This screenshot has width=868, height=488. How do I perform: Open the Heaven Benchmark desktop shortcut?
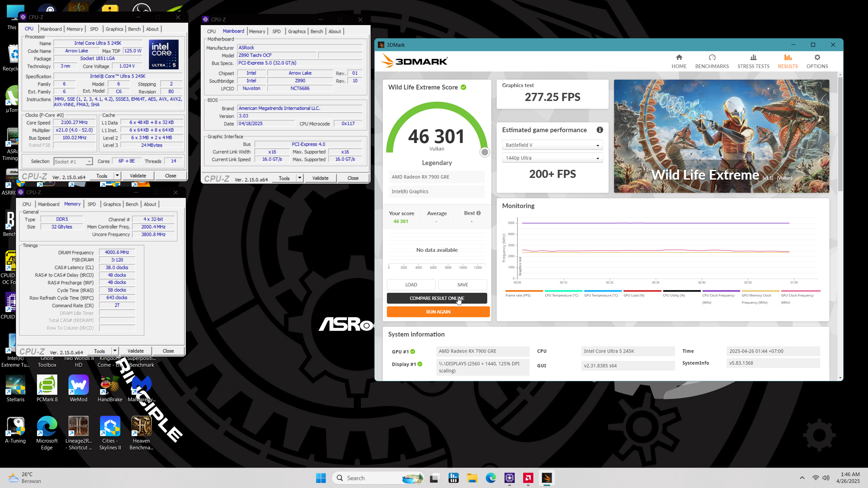pyautogui.click(x=141, y=433)
